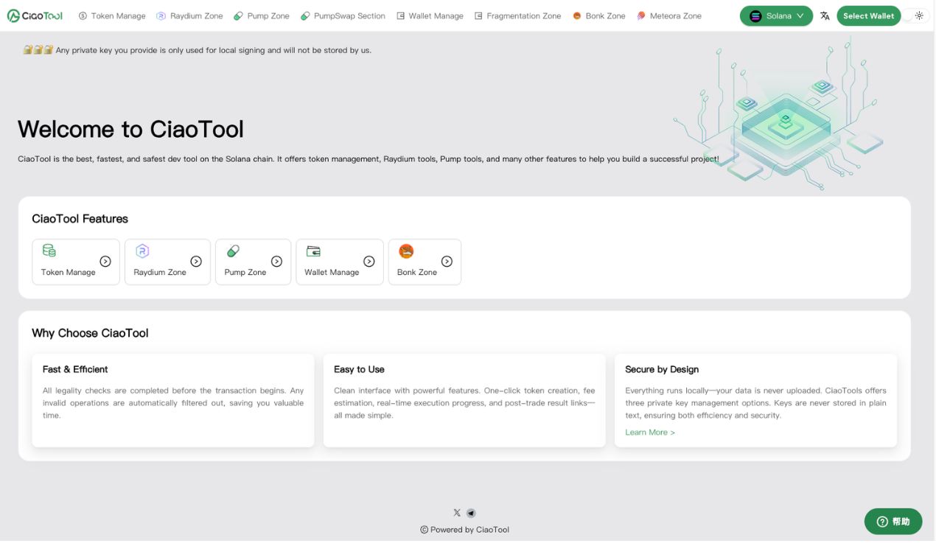936x560 pixels.
Task: Click the Secure by Design heading
Action: [662, 369]
